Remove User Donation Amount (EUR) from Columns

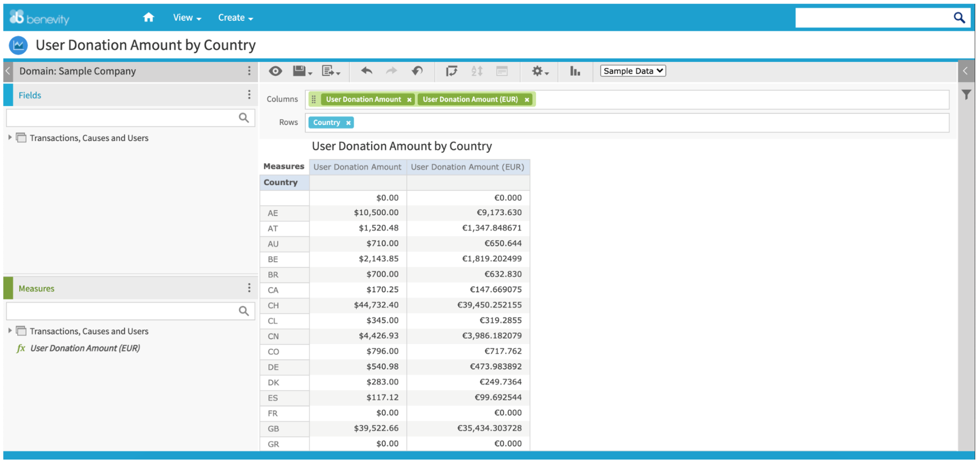(527, 100)
